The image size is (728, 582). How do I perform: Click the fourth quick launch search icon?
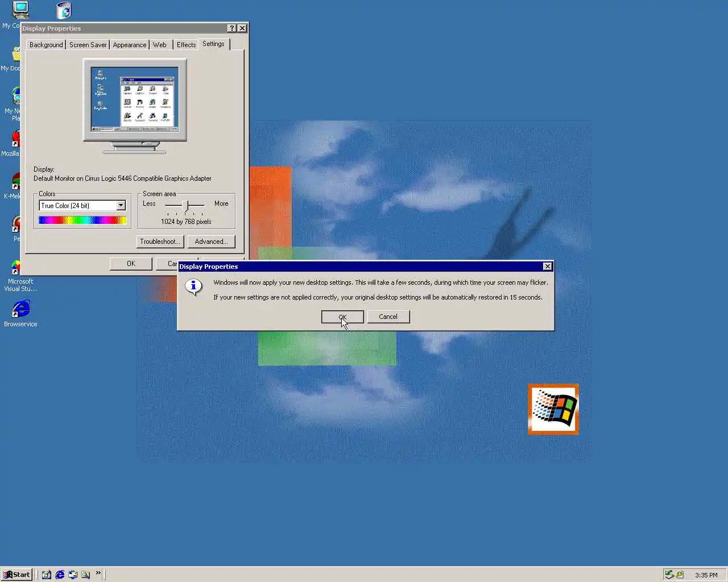[x=86, y=575]
